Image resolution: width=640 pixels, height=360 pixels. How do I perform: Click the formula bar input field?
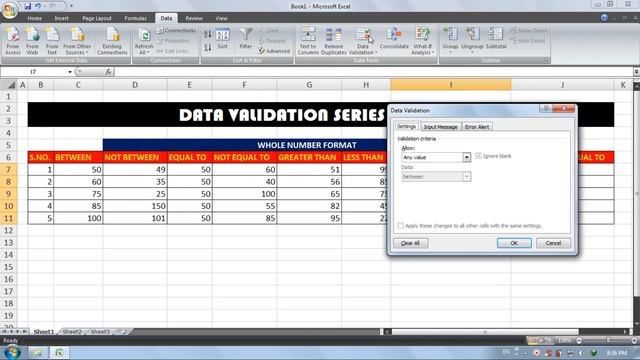click(x=373, y=72)
